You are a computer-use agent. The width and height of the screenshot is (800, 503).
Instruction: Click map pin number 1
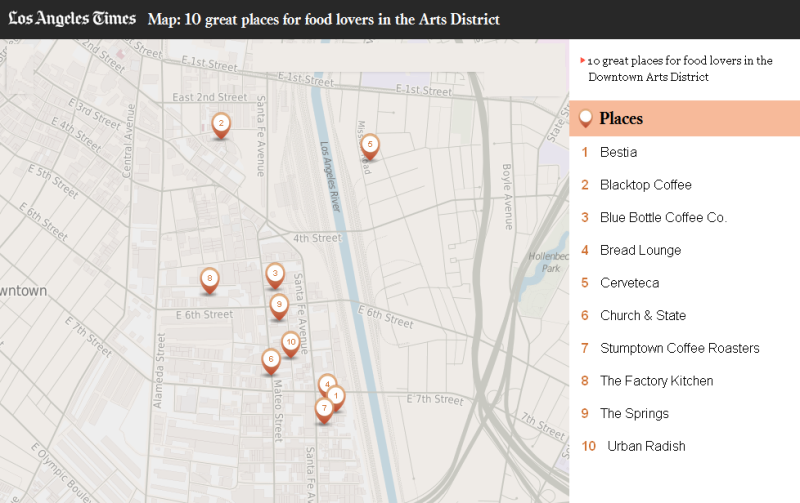336,398
